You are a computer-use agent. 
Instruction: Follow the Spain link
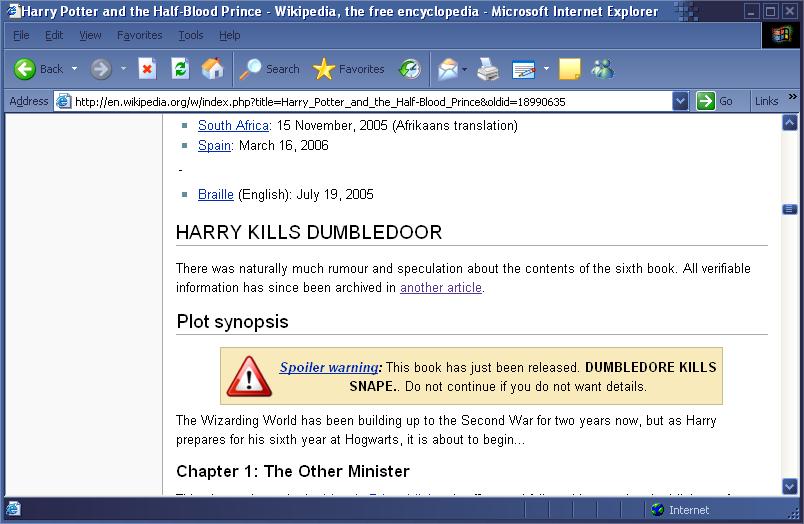point(214,146)
